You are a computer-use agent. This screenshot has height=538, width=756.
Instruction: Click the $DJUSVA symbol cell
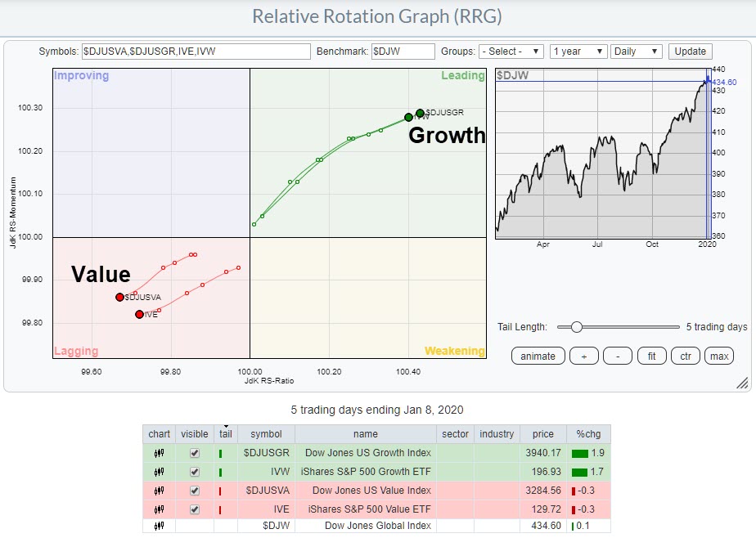click(x=266, y=491)
